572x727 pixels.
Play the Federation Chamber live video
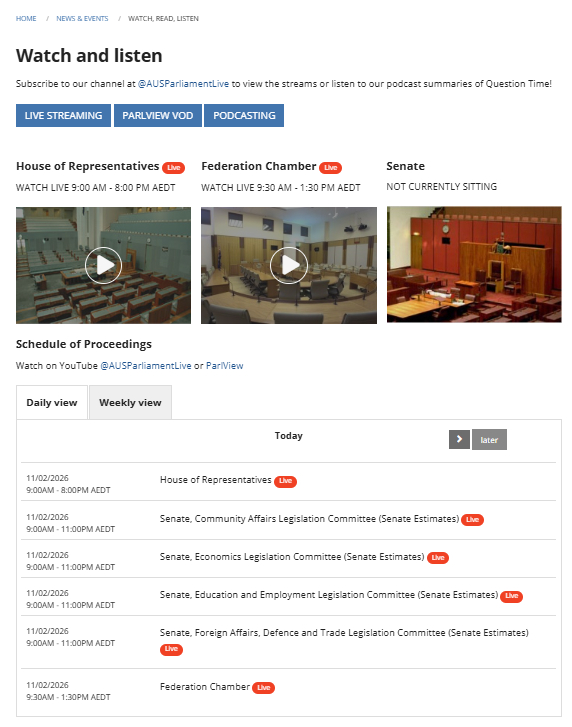(x=288, y=265)
